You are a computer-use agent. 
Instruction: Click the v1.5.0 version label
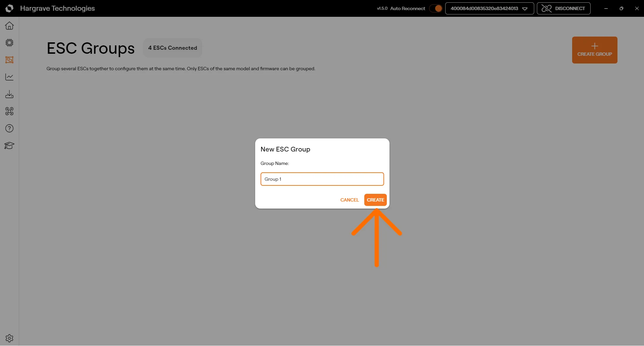point(382,8)
